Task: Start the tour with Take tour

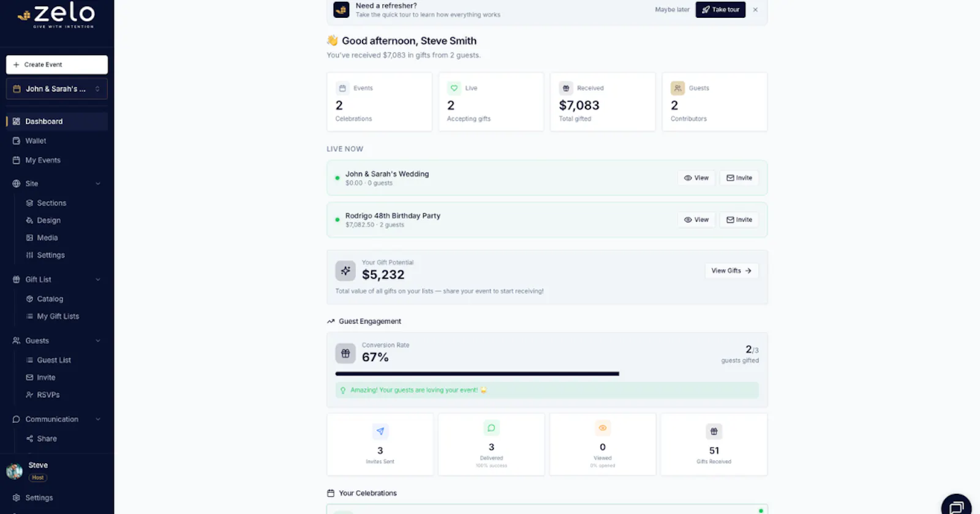Action: pyautogui.click(x=720, y=10)
